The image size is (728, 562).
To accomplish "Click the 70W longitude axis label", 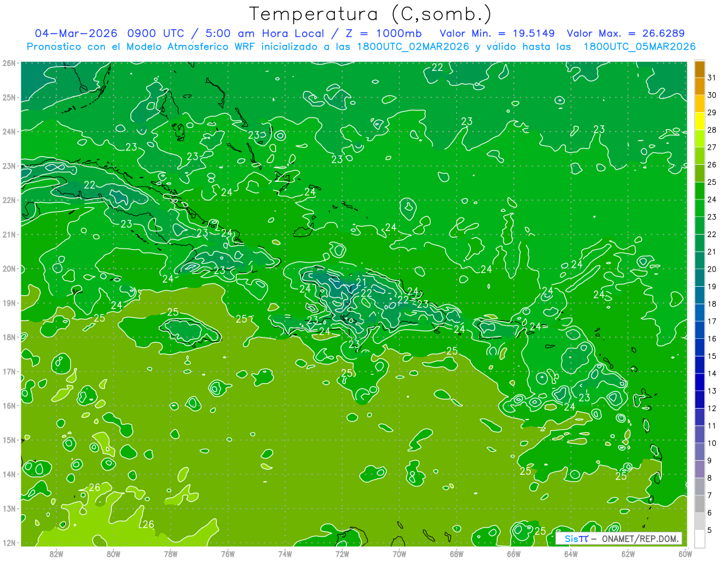I will coord(399,554).
